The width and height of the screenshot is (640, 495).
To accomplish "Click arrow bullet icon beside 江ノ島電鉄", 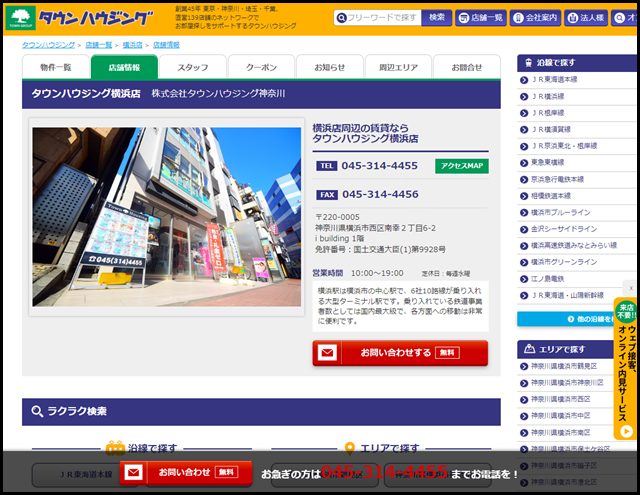I will 524,279.
